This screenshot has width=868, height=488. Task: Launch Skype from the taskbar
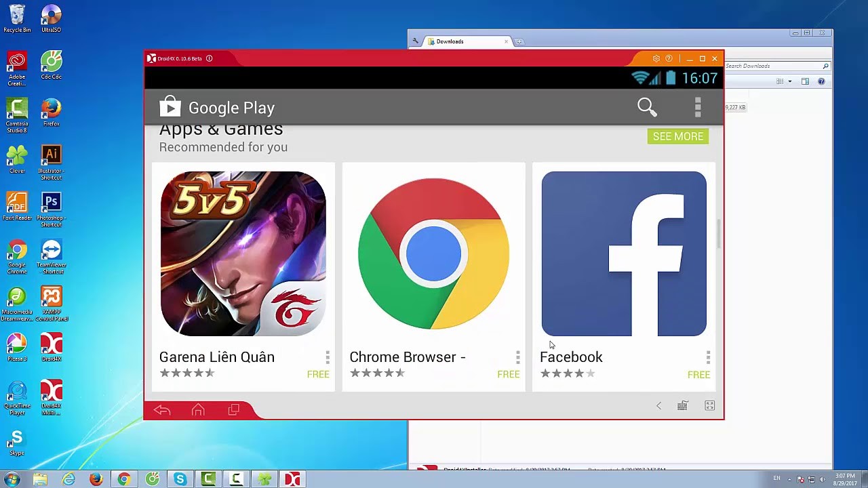(x=180, y=479)
